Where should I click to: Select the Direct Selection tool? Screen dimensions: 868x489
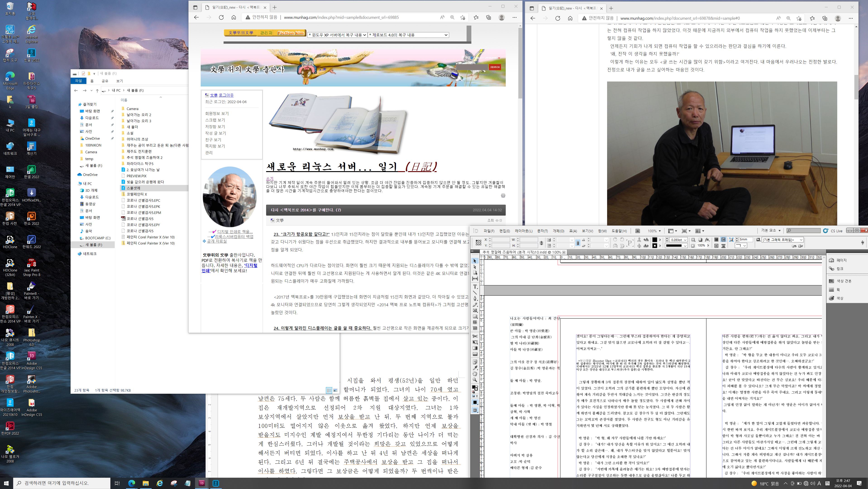475,267
